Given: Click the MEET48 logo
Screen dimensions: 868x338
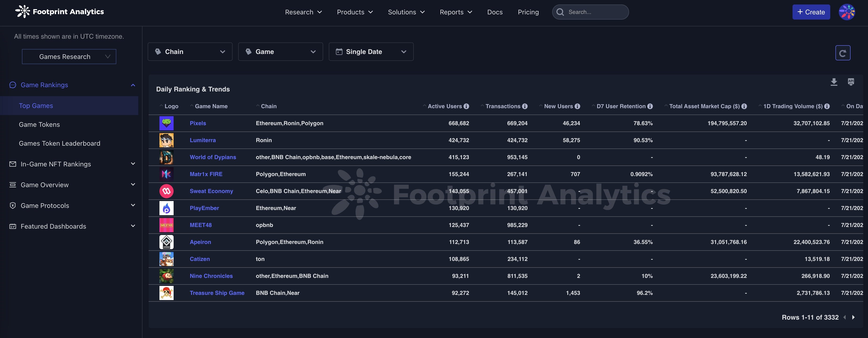Looking at the screenshot, I should coord(167,225).
